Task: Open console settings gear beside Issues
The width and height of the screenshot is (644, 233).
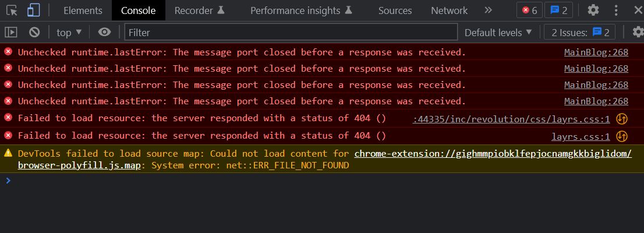Action: pos(638,32)
